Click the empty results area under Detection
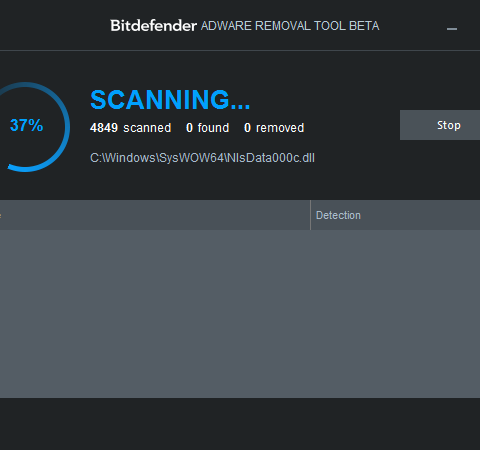 pyautogui.click(x=395, y=313)
